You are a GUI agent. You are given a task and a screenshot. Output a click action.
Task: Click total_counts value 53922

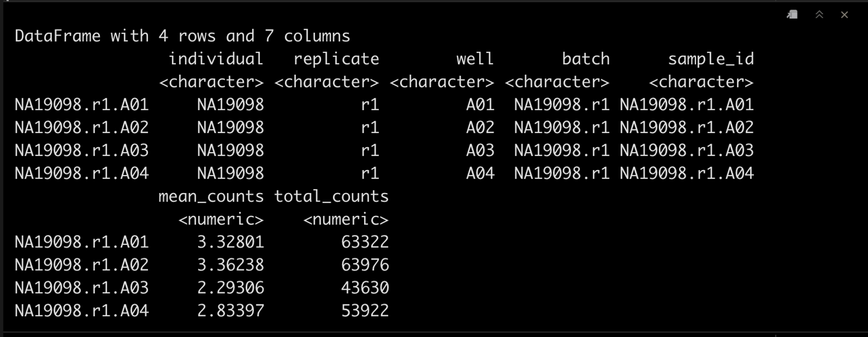pos(365,311)
